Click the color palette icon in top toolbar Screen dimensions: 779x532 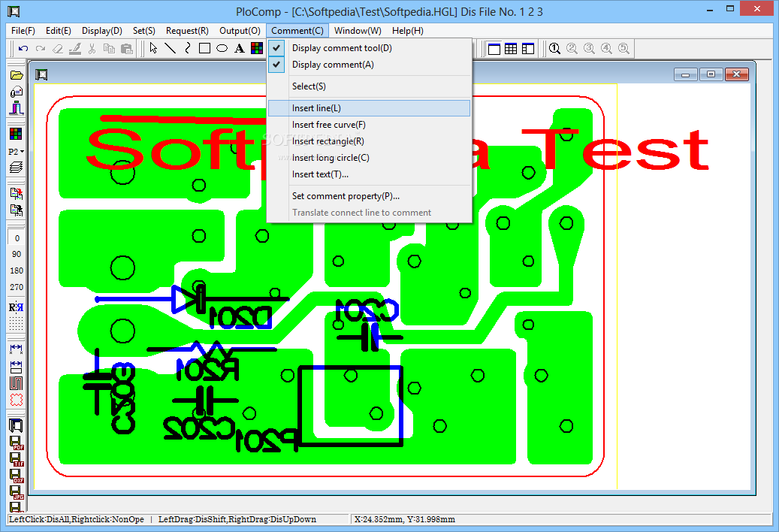[257, 48]
